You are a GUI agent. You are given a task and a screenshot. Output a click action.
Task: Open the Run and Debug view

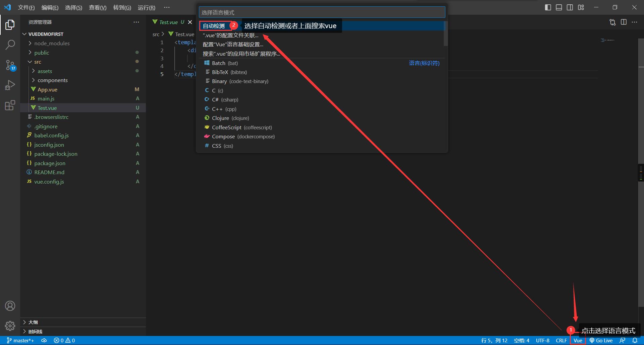(10, 85)
